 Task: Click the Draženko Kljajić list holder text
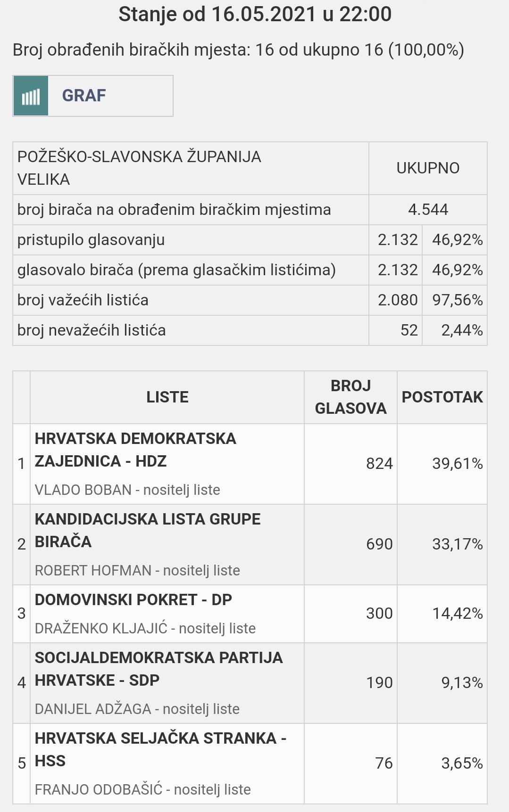coord(145,628)
